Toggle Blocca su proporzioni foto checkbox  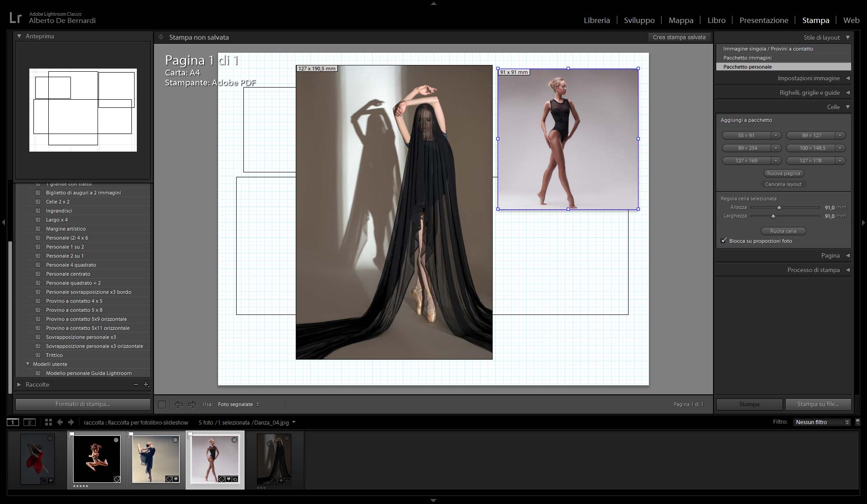pyautogui.click(x=724, y=241)
